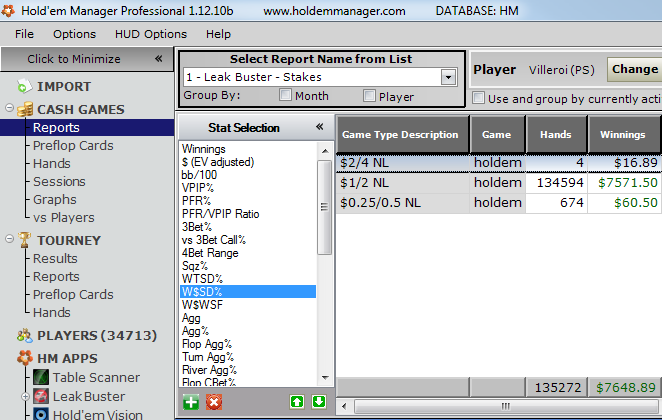Select the $0.25/0.5 NL table row
662x420 pixels.
click(x=499, y=203)
